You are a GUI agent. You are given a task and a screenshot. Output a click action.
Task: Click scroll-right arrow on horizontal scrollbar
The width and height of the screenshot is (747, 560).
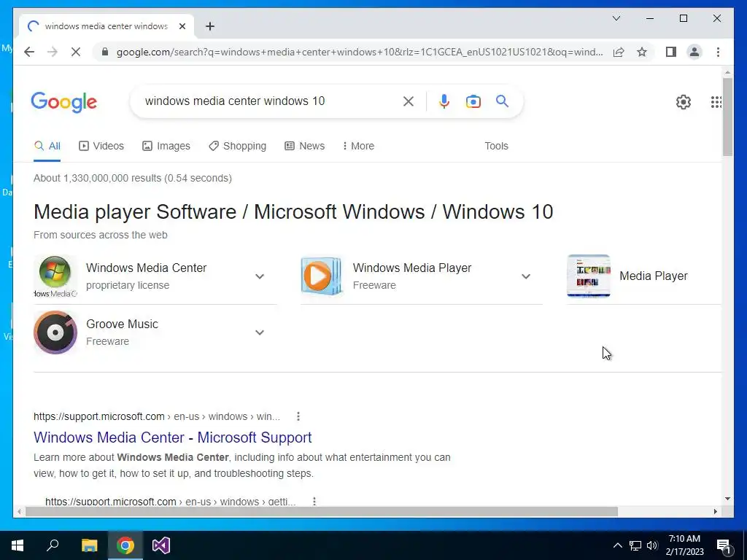pyautogui.click(x=716, y=511)
